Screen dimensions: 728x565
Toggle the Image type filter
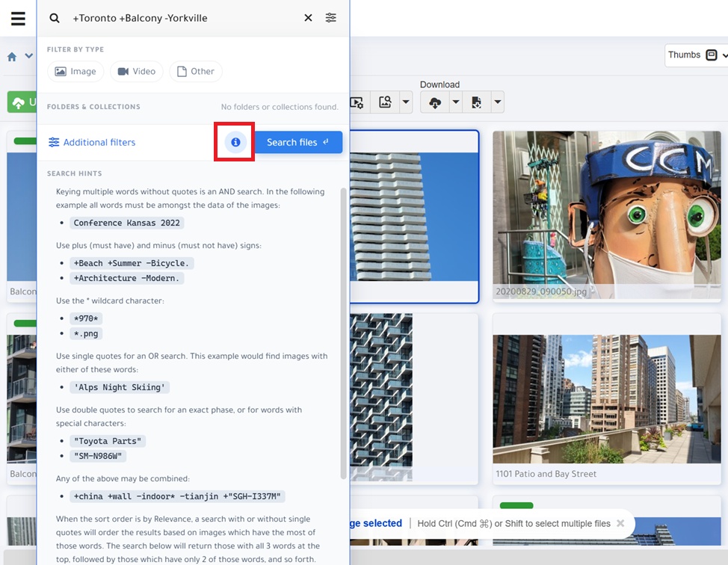(x=75, y=72)
